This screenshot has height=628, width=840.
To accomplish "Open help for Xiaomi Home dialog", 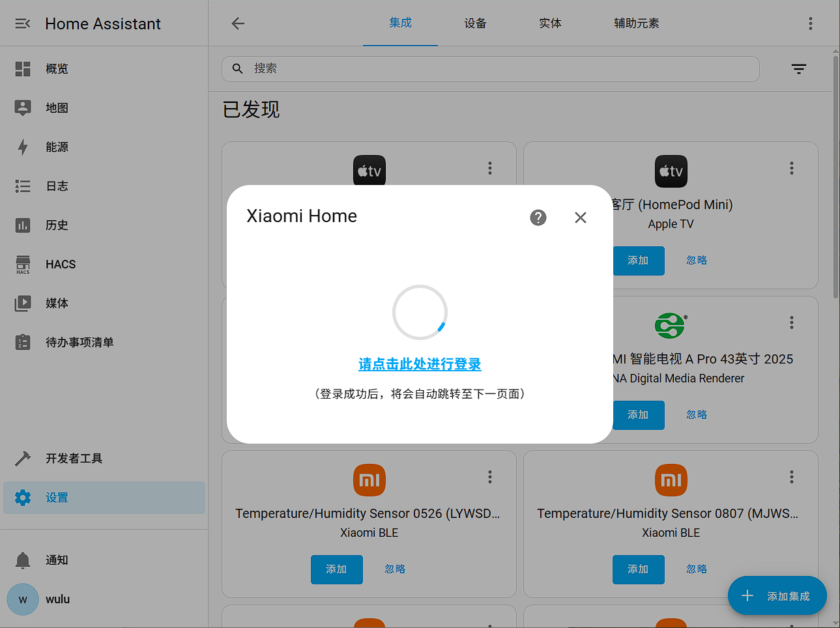I will tap(538, 218).
